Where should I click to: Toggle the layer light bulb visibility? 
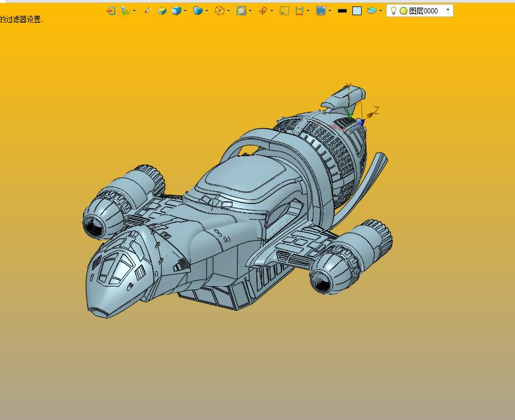(x=393, y=11)
